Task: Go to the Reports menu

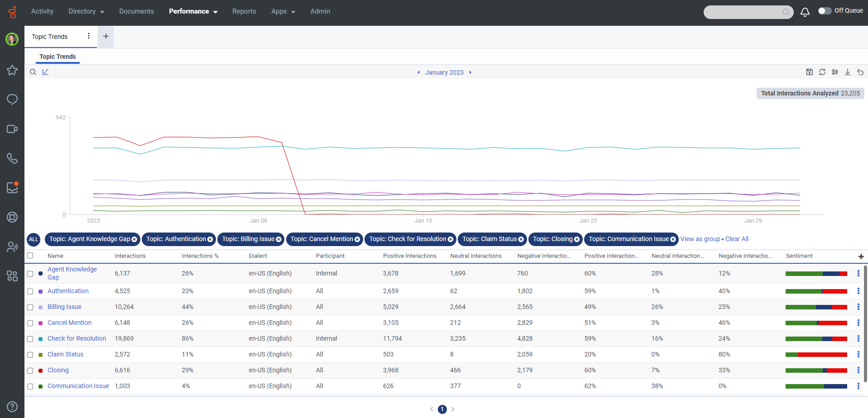Action: pos(244,11)
